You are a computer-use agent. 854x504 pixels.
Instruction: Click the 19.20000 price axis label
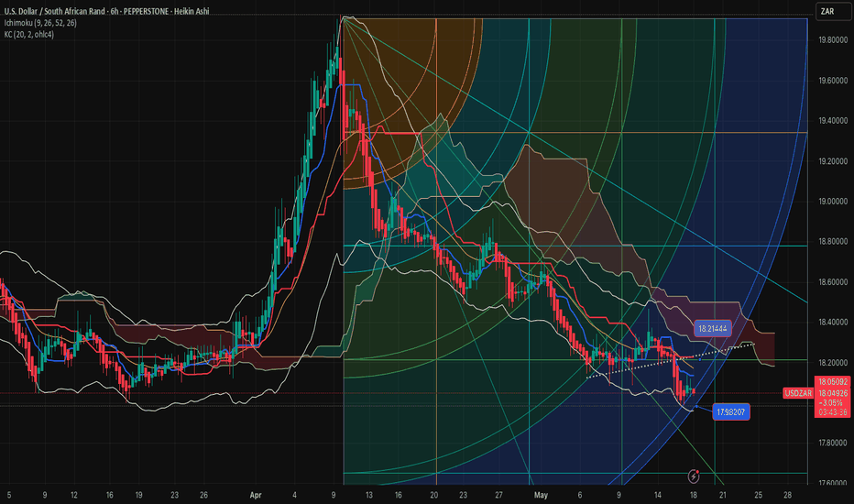[x=833, y=161]
